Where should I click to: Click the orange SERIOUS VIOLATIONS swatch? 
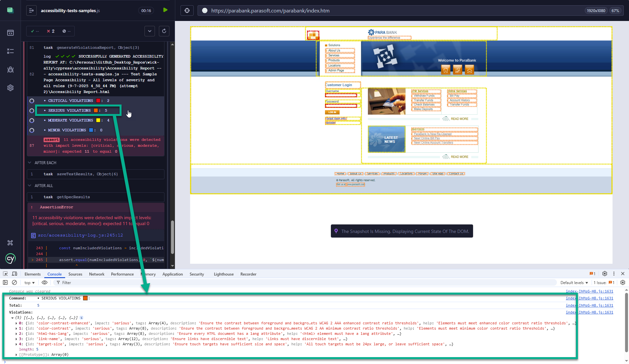click(x=96, y=111)
